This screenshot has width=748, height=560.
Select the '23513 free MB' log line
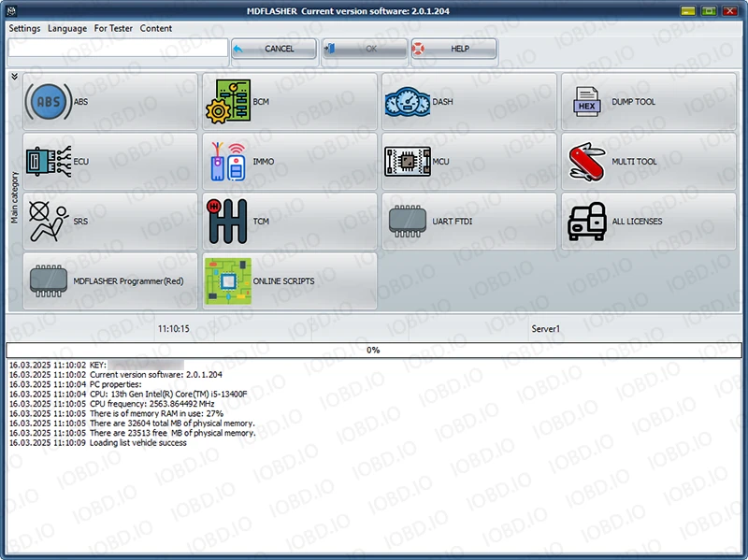point(132,433)
